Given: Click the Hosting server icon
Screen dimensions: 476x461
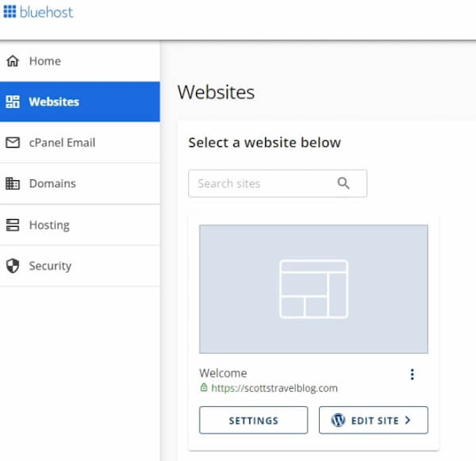Looking at the screenshot, I should pyautogui.click(x=13, y=225).
